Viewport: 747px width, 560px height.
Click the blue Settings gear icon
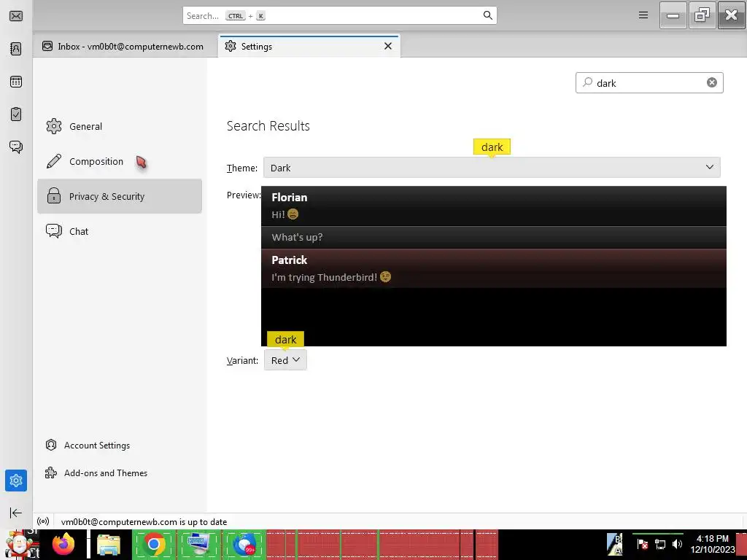coord(16,481)
